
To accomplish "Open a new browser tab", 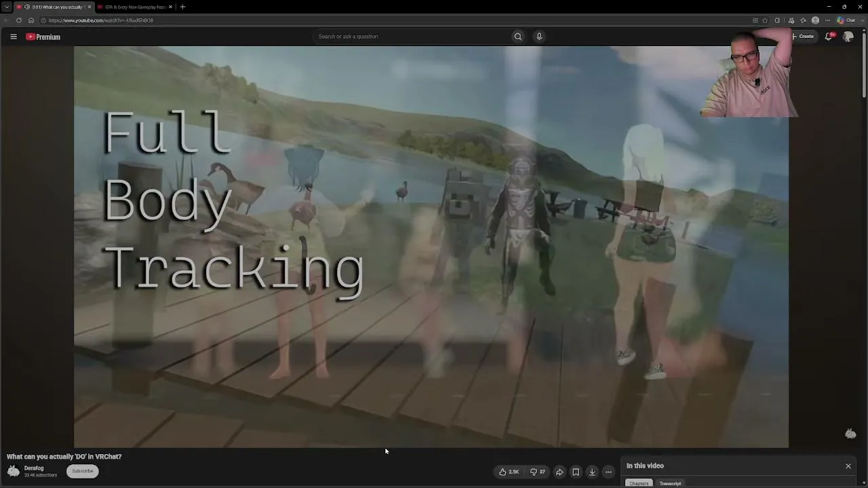I will [182, 7].
